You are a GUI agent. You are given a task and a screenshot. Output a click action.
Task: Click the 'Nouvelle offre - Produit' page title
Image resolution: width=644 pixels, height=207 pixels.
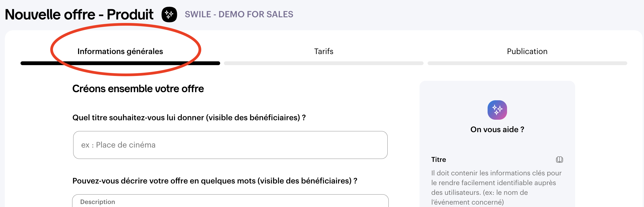(79, 15)
